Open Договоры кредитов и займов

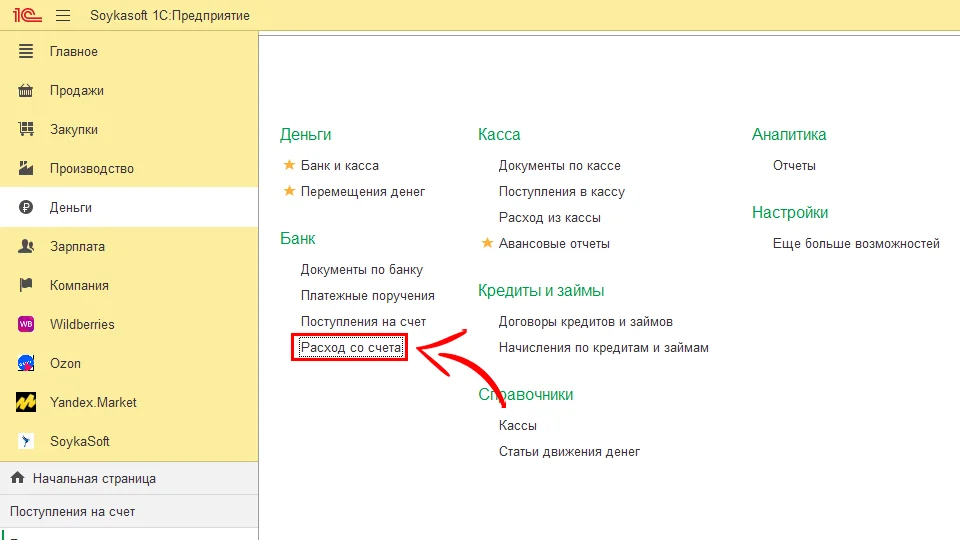click(585, 321)
